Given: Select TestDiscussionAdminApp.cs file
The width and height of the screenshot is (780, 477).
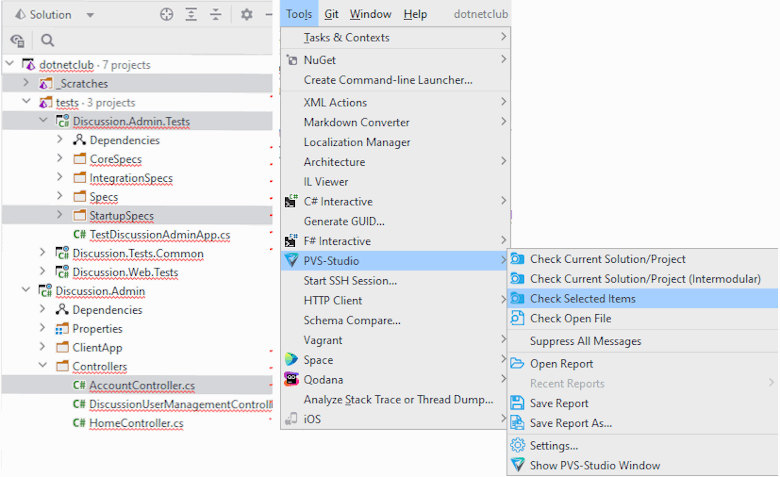Looking at the screenshot, I should coord(159,234).
